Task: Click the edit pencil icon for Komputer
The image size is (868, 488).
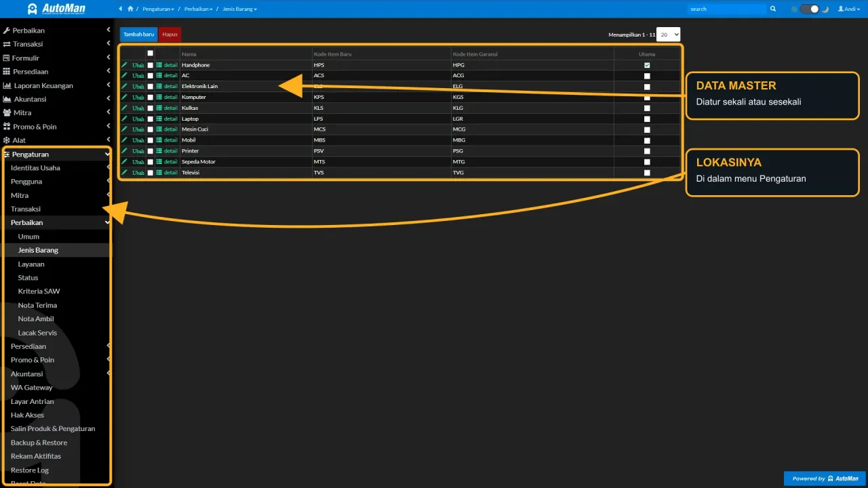Action: [124, 97]
